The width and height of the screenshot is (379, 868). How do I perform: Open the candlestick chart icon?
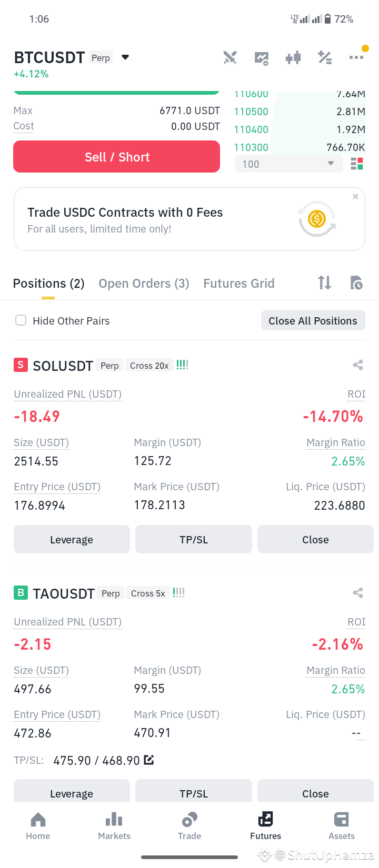point(293,57)
